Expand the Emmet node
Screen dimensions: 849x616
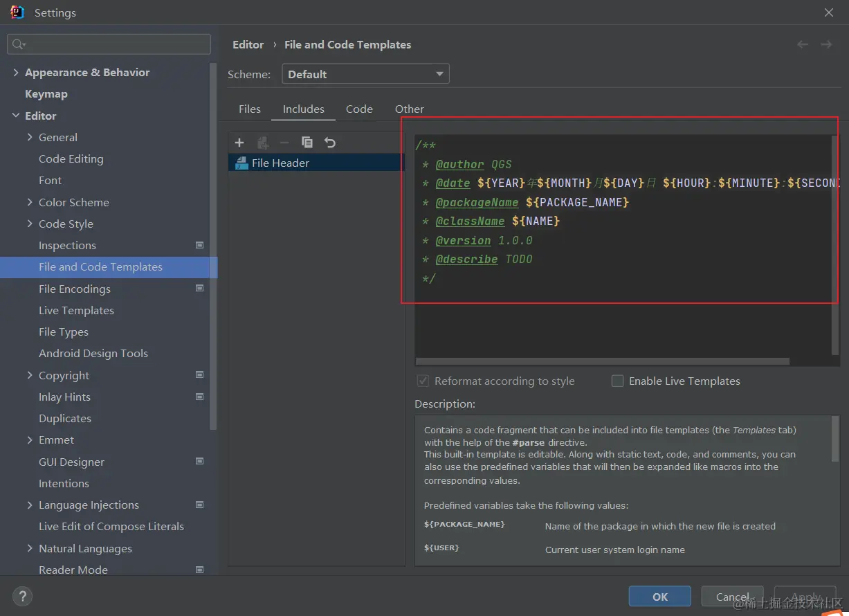[x=30, y=440]
